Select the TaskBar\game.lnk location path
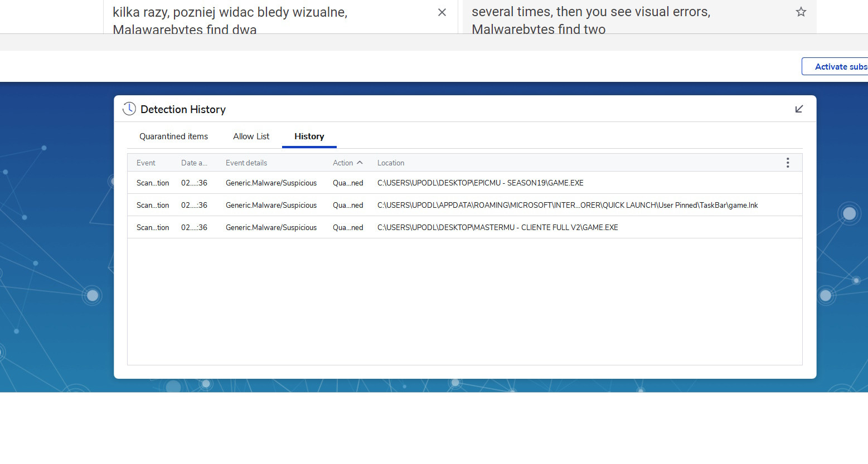This screenshot has height=464, width=868. point(568,205)
